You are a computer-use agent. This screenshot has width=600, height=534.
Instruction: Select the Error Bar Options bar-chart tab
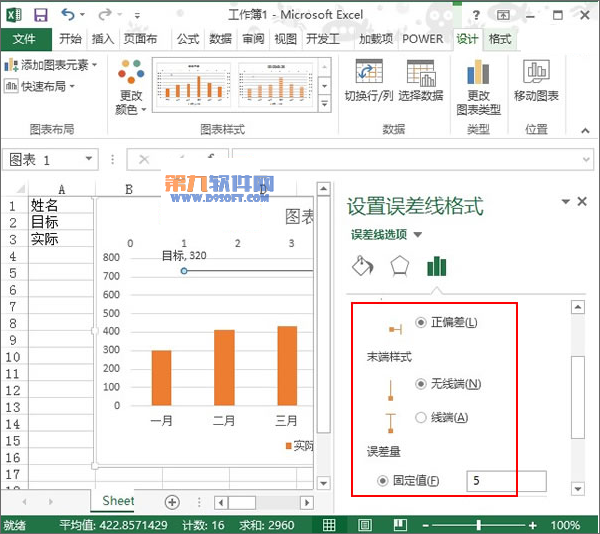click(x=437, y=266)
